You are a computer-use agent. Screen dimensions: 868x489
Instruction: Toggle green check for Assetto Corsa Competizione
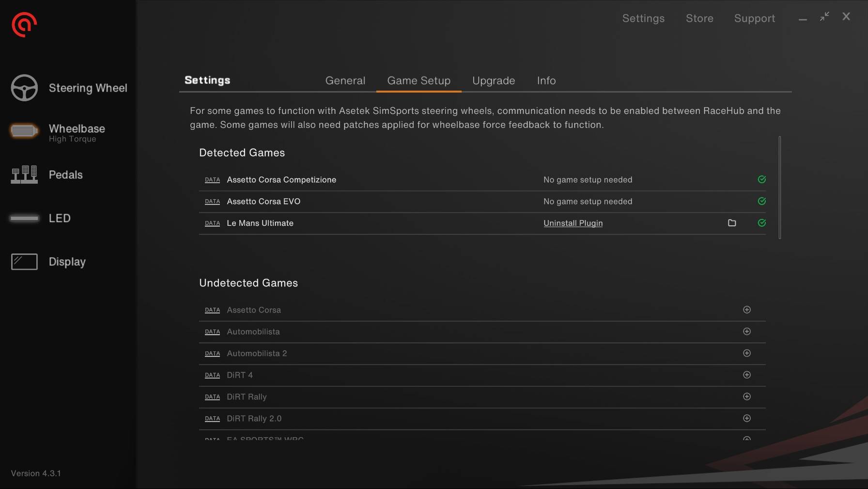click(761, 179)
